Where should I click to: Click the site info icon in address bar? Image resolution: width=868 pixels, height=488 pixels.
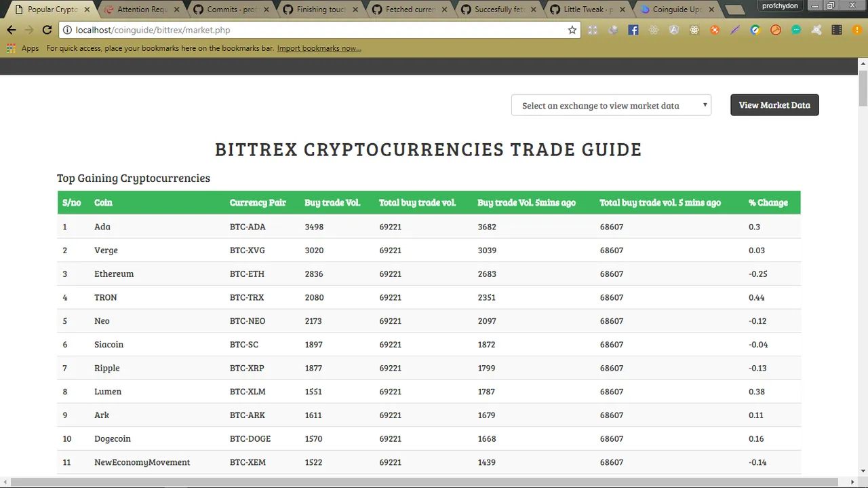(66, 30)
